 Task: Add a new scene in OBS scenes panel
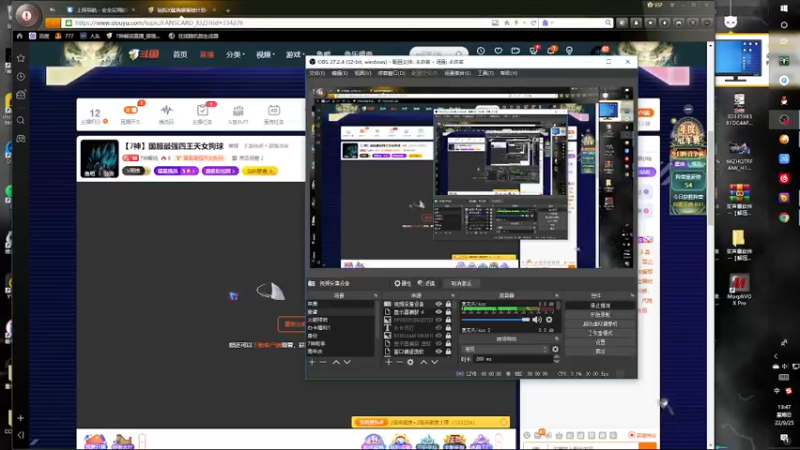pyautogui.click(x=312, y=362)
